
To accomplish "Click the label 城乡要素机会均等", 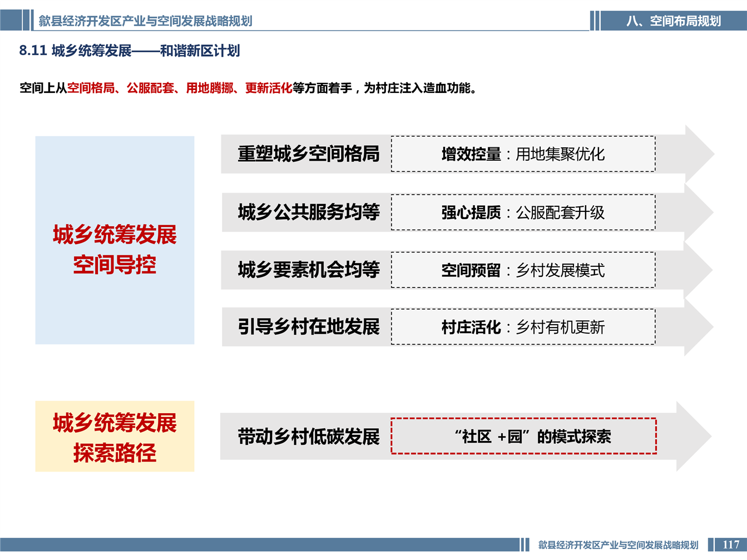I will pyautogui.click(x=309, y=270).
